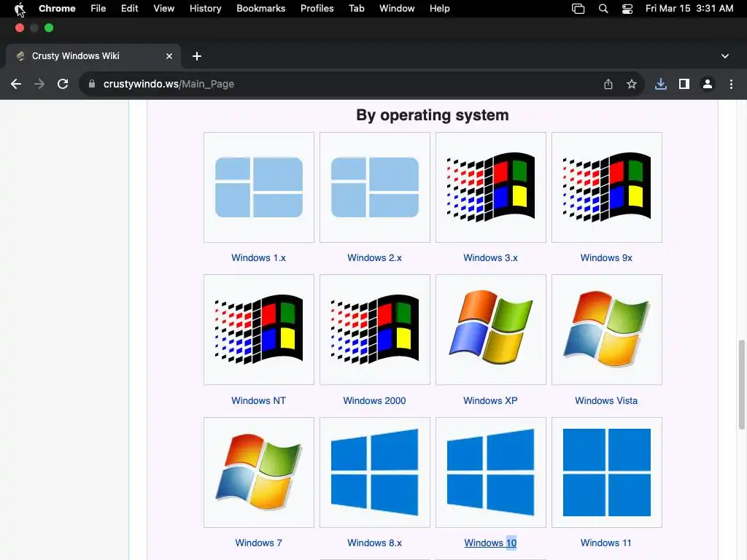
Task: Open the Bookmarks menu
Action: (x=261, y=9)
